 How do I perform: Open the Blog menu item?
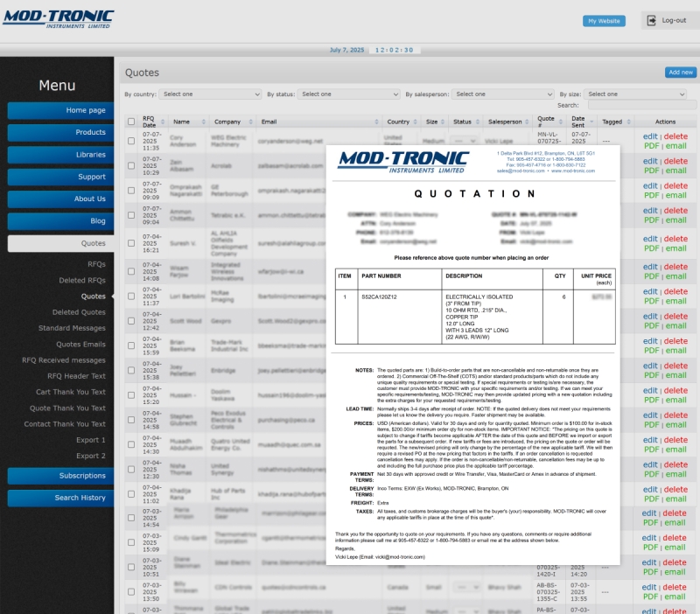[x=60, y=221]
